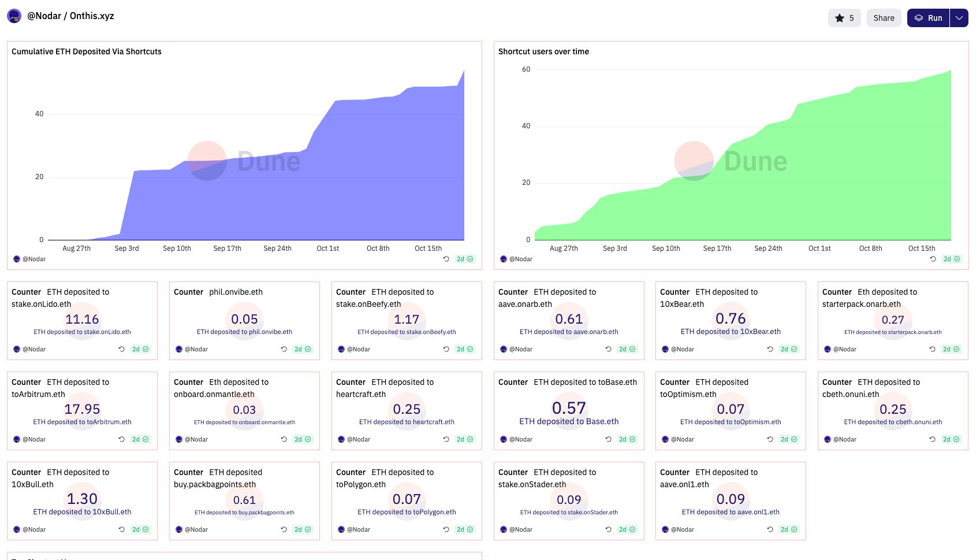Screen dimensions: 980x560
Task: Refresh the toPolygon.eth counter
Action: click(x=446, y=529)
